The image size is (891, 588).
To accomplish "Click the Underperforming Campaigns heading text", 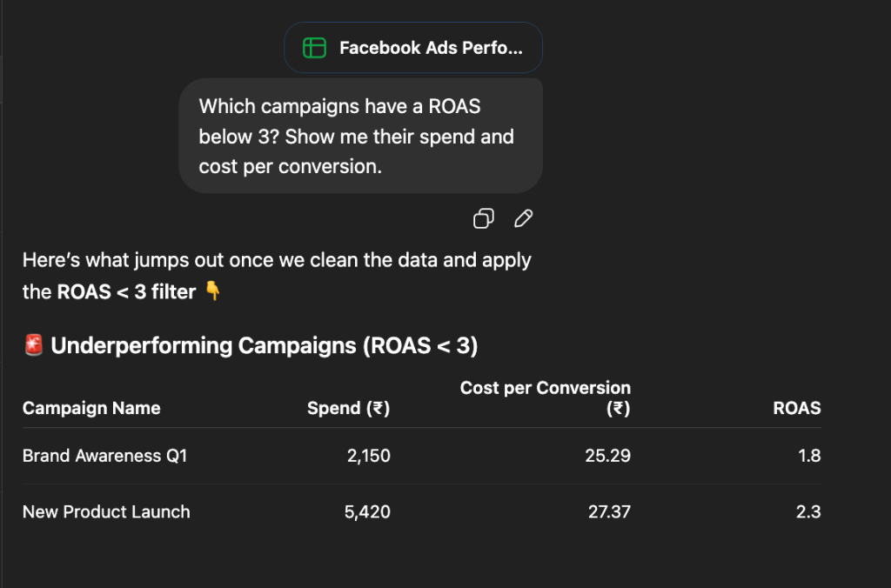I will pos(265,346).
